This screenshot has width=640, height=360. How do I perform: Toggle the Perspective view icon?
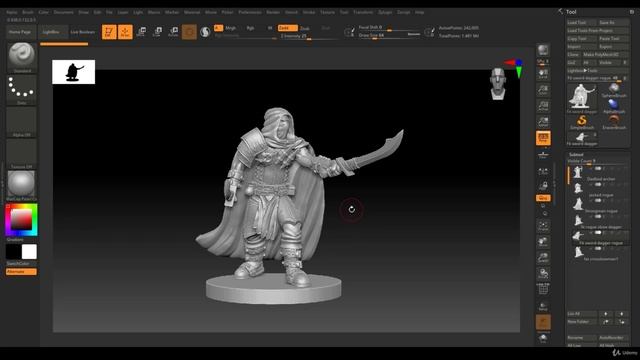pyautogui.click(x=543, y=138)
